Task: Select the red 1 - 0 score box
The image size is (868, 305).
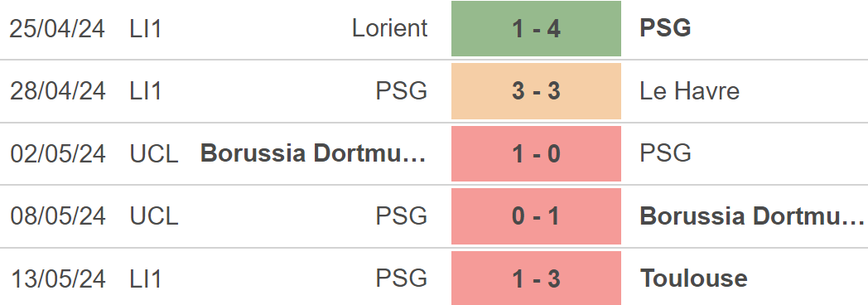Action: click(x=536, y=153)
